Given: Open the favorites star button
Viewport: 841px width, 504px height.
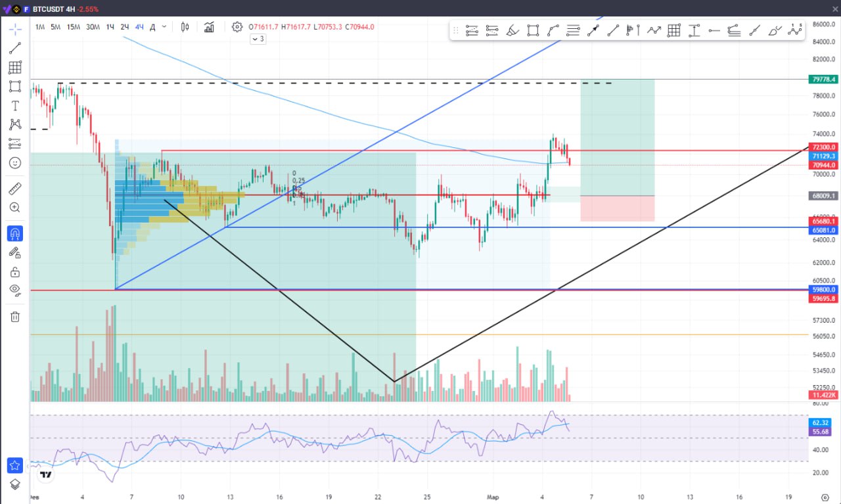Looking at the screenshot, I should [x=14, y=465].
